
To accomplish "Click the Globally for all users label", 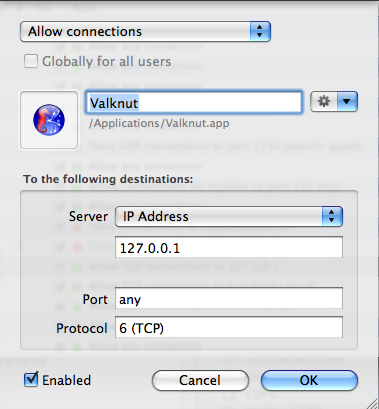I will point(107,61).
